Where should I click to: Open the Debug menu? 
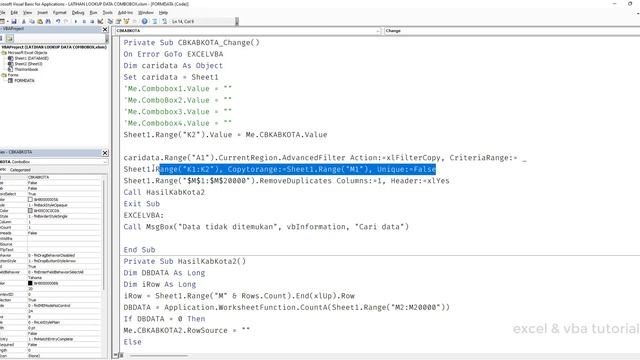pos(78,13)
